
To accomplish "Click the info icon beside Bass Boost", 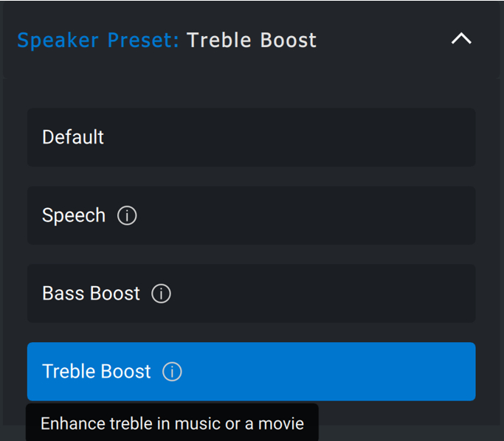I will click(161, 294).
